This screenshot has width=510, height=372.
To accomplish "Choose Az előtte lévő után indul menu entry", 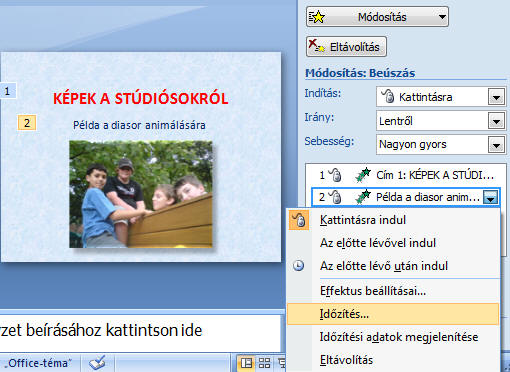I will tap(393, 266).
